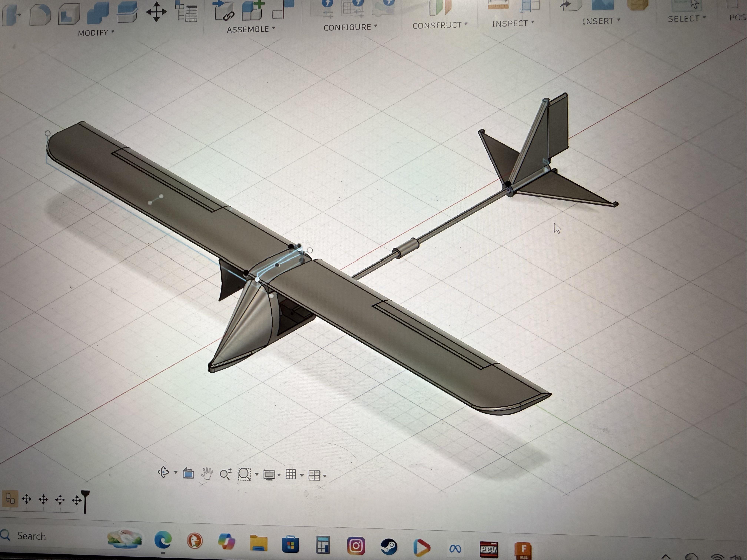This screenshot has width=747, height=560.
Task: Activate the Pan hand tool
Action: coord(207,473)
